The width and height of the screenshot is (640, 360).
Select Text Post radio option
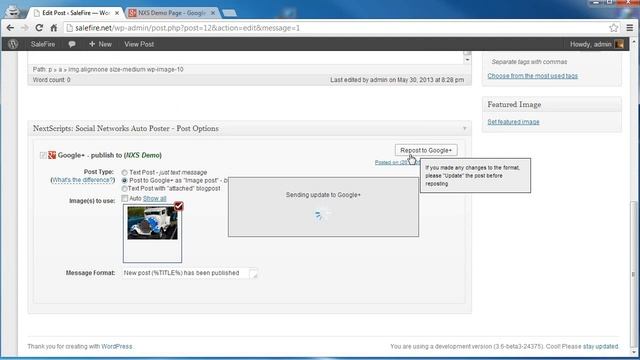click(x=124, y=173)
